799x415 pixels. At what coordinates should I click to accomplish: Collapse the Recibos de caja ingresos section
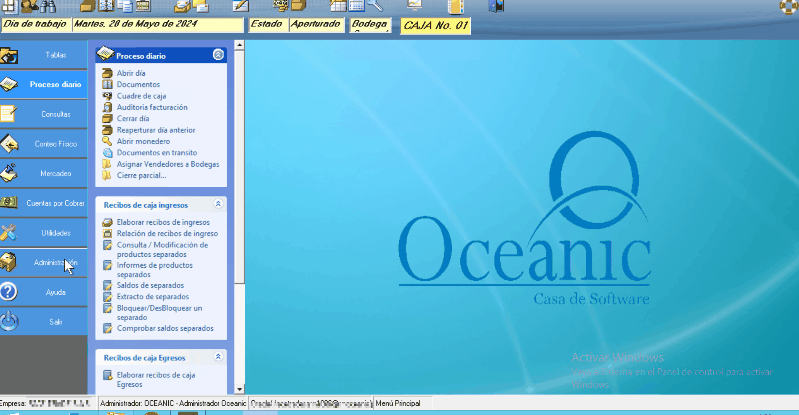[218, 204]
